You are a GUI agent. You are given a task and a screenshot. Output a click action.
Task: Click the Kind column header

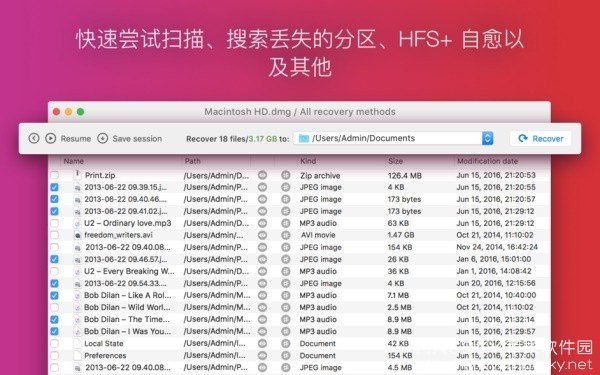coord(308,161)
